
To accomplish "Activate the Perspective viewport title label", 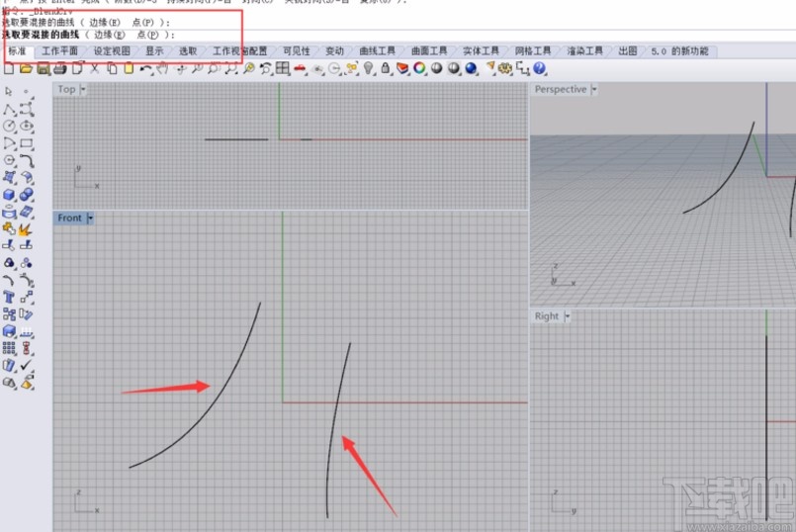I will (561, 89).
